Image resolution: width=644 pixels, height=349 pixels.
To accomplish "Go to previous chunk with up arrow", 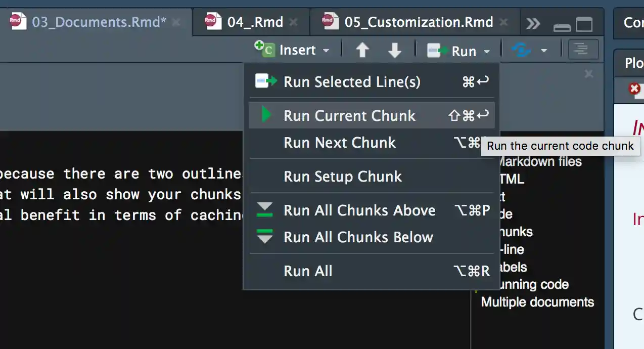I will click(362, 50).
